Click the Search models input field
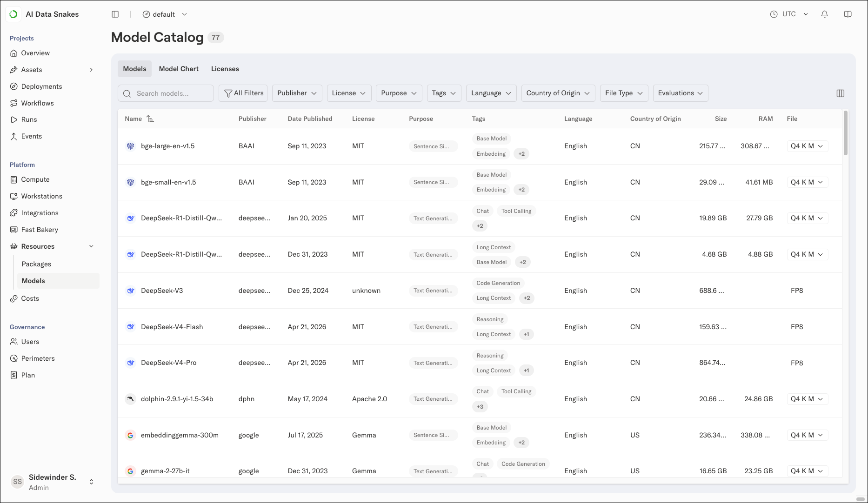Screen dimensions: 868x503 point(166,93)
